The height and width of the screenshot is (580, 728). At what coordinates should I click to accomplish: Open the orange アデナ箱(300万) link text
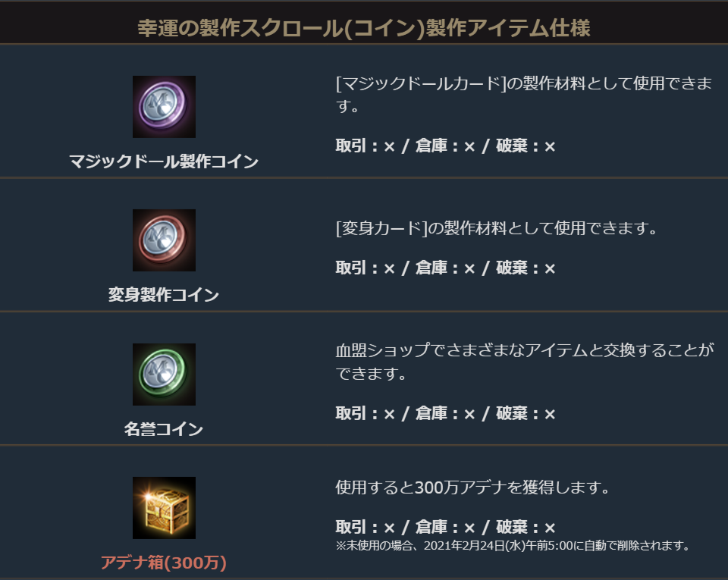coord(164,563)
